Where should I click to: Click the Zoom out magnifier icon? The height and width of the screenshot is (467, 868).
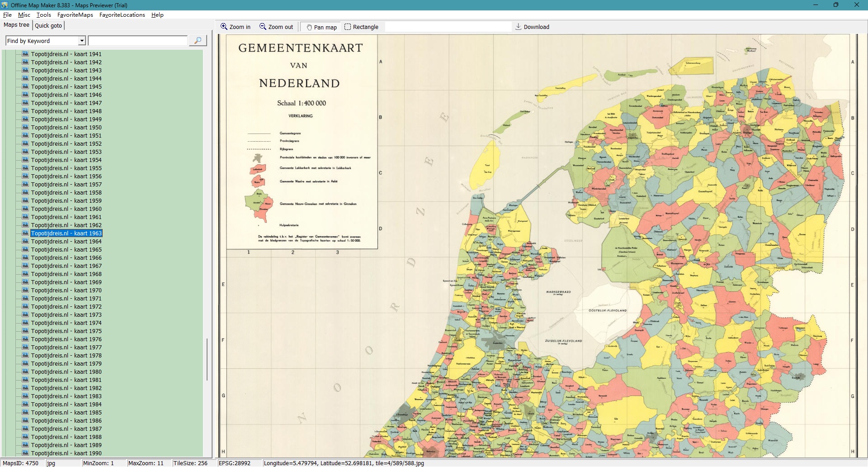pyautogui.click(x=263, y=27)
